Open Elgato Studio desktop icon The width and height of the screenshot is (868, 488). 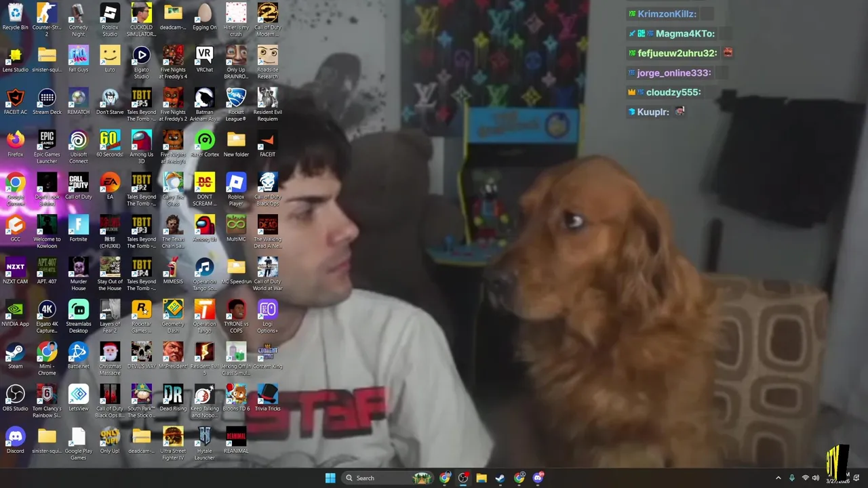pyautogui.click(x=141, y=62)
